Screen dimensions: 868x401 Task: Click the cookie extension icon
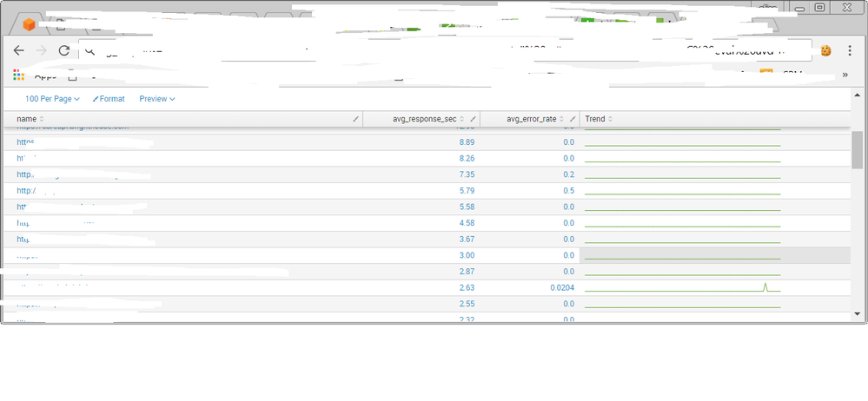point(825,51)
